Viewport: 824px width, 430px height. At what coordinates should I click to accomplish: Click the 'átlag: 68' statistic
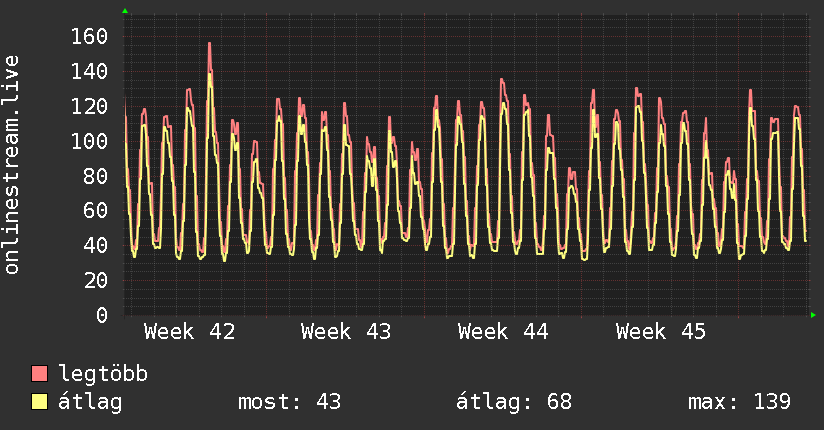pyautogui.click(x=513, y=402)
